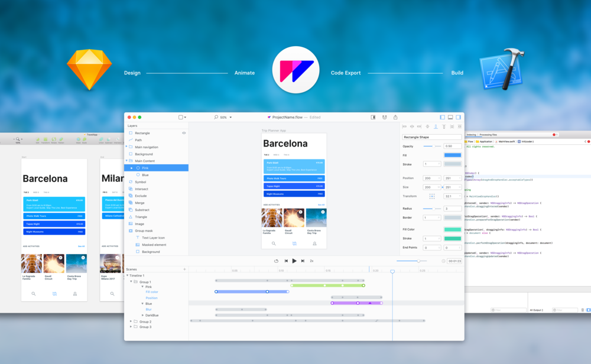Click the Flow app logo at the top
This screenshot has height=364, width=591.
pyautogui.click(x=295, y=70)
